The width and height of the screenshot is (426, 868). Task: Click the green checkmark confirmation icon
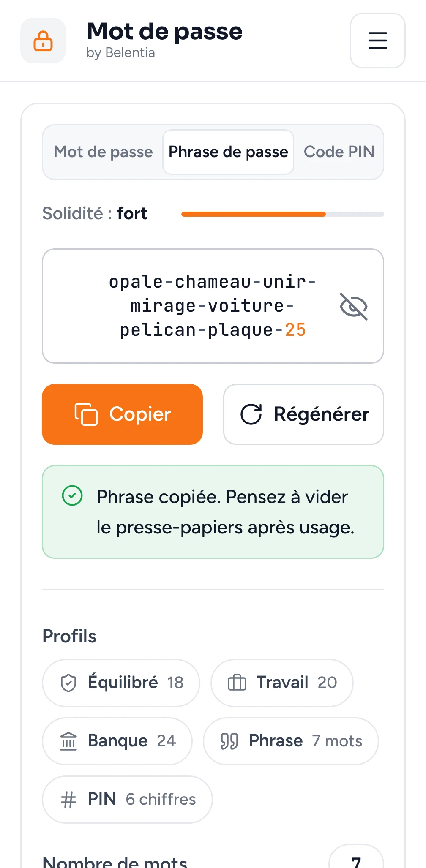[72, 495]
